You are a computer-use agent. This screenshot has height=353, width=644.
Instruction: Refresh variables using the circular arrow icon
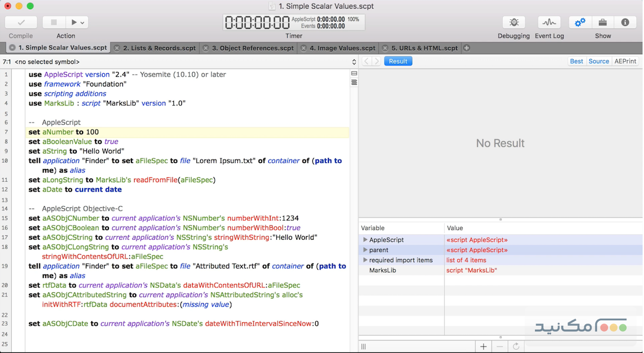pos(516,346)
